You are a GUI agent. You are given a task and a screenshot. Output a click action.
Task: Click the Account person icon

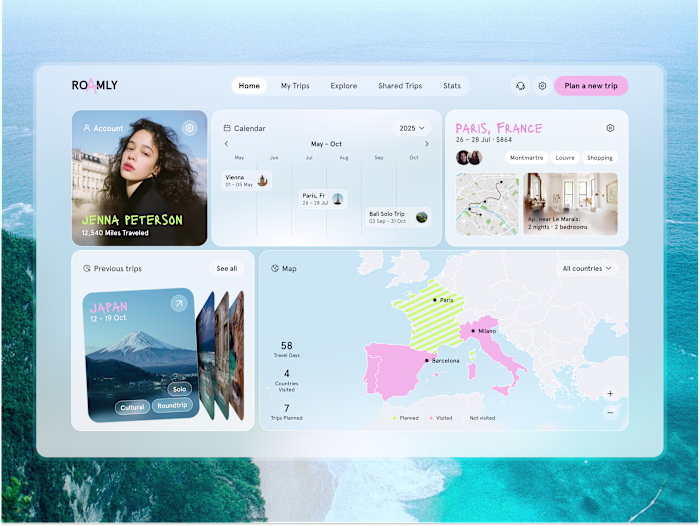(x=87, y=128)
